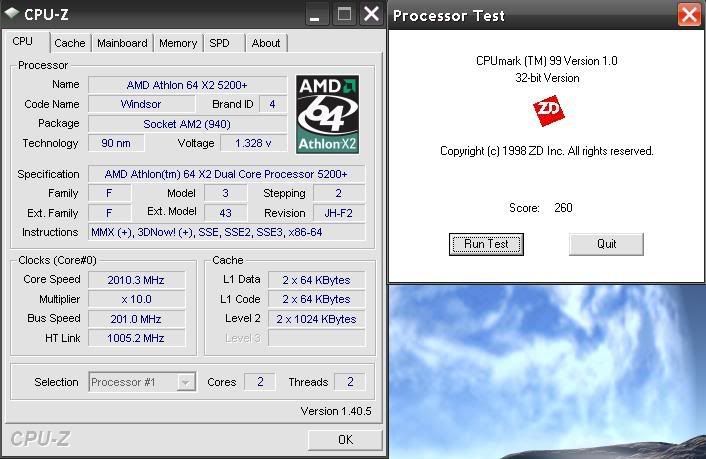Click the Cores count value
Screen dimensions: 706x459
260,382
